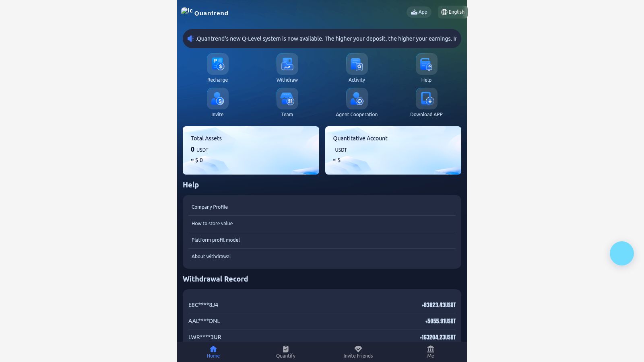Select the Home tab
Viewport: 644px width, 362px height.
point(213,352)
